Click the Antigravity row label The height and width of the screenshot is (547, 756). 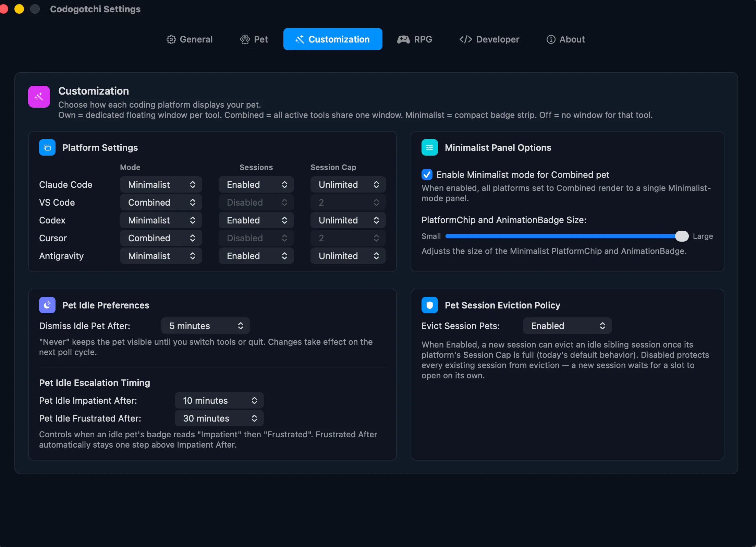(x=61, y=256)
